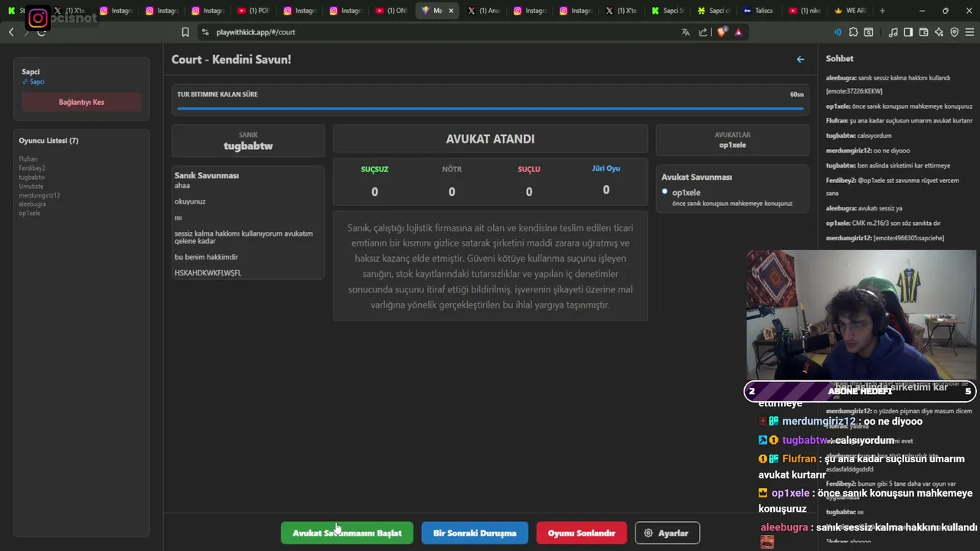Bookmark this page via the bookmark icon
Screen dimensions: 980x551
tap(185, 32)
